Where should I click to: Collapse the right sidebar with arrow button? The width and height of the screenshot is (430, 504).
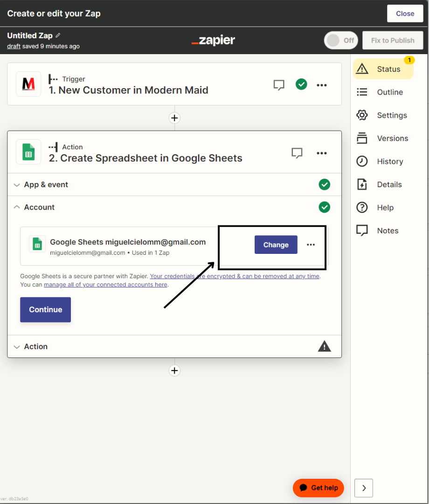tap(364, 488)
